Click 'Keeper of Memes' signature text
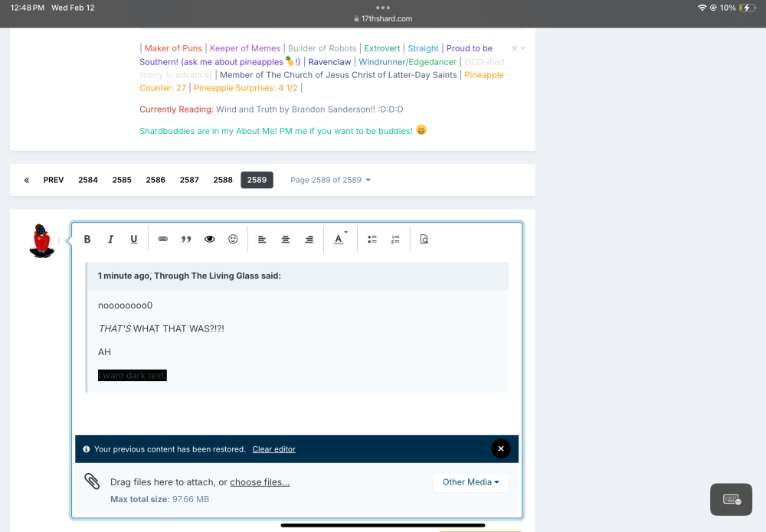 245,48
